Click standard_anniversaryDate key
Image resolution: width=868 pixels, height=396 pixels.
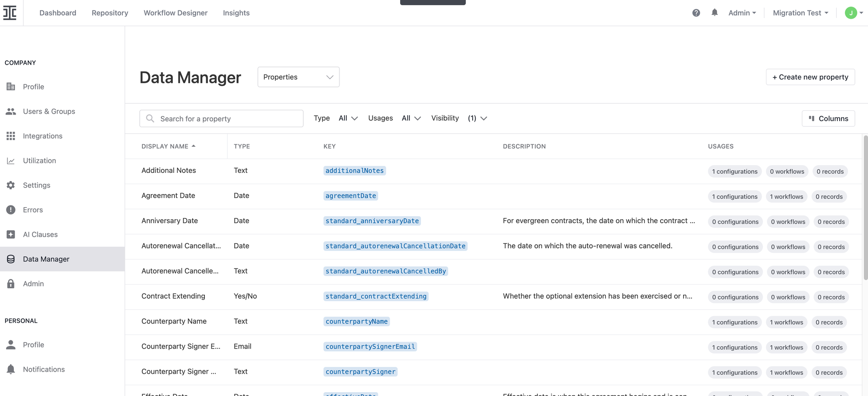click(x=372, y=221)
